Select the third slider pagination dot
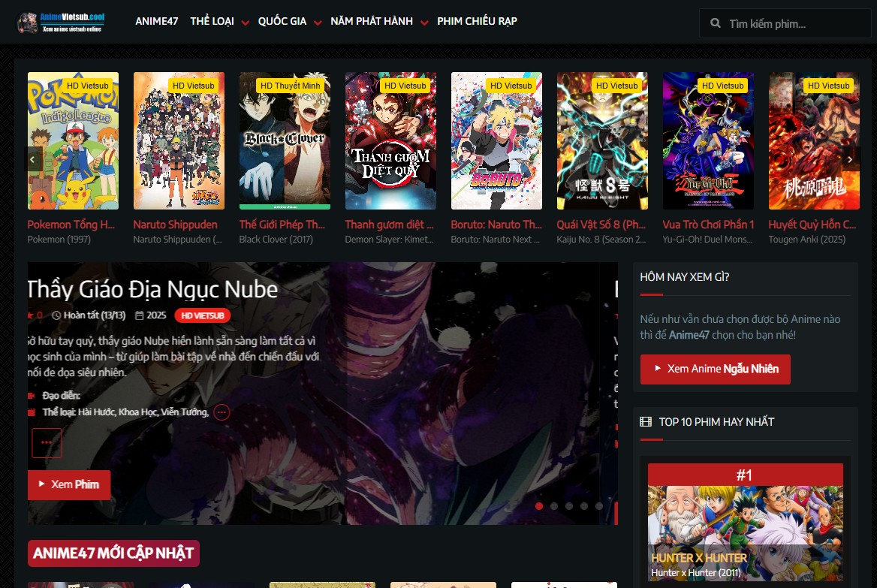 coord(569,505)
